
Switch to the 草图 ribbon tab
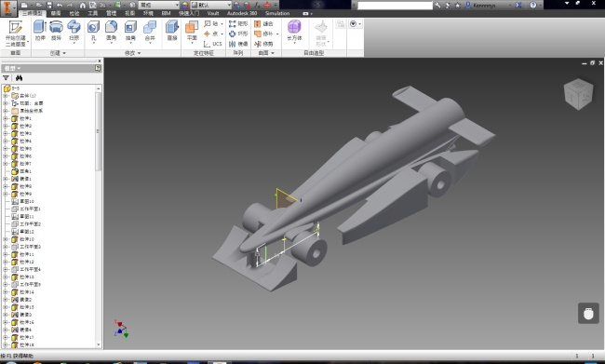point(56,13)
